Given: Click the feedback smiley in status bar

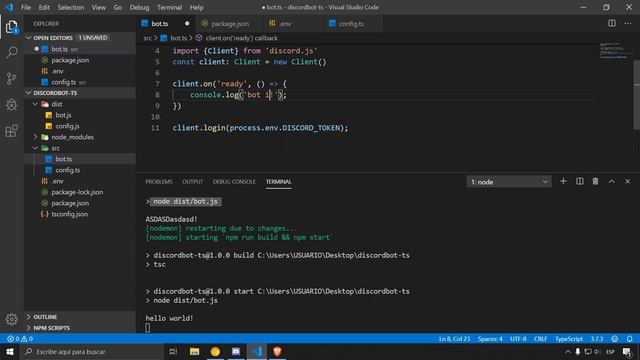Looking at the screenshot, I should pyautogui.click(x=615, y=339).
